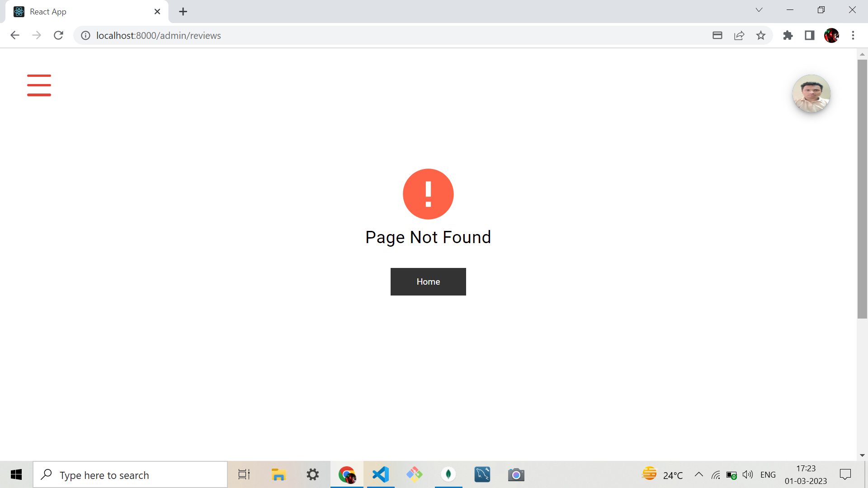
Task: Click the page vertical scrollbar
Action: click(862, 189)
